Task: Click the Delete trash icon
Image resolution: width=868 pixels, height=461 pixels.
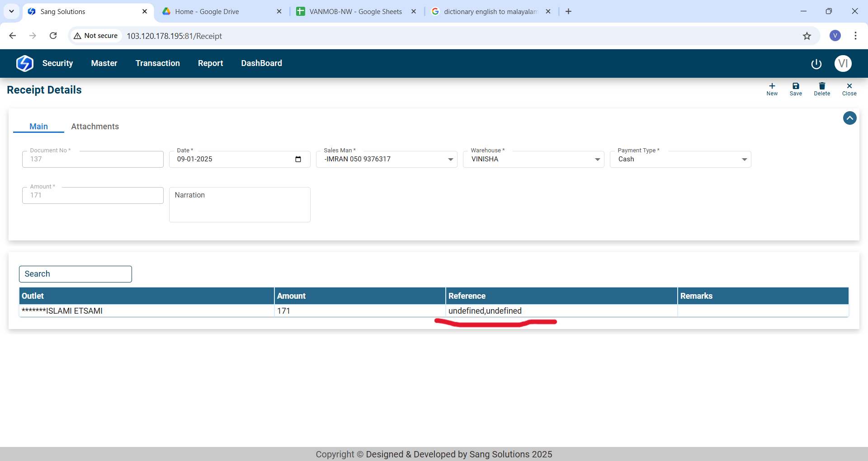Action: [822, 86]
